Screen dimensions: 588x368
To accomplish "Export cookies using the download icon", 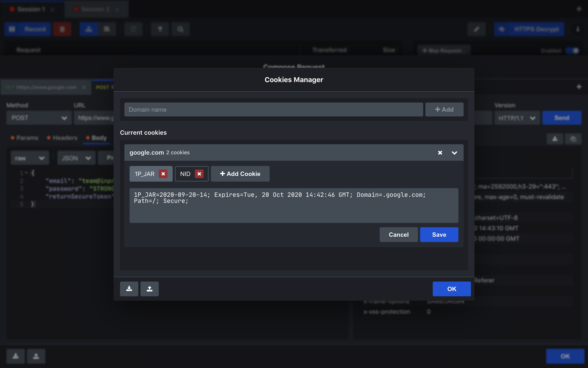I will (x=129, y=289).
